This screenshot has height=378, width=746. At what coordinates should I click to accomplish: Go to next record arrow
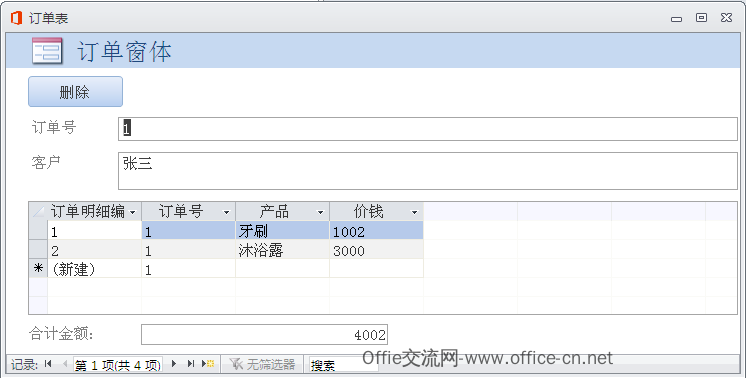coord(174,364)
